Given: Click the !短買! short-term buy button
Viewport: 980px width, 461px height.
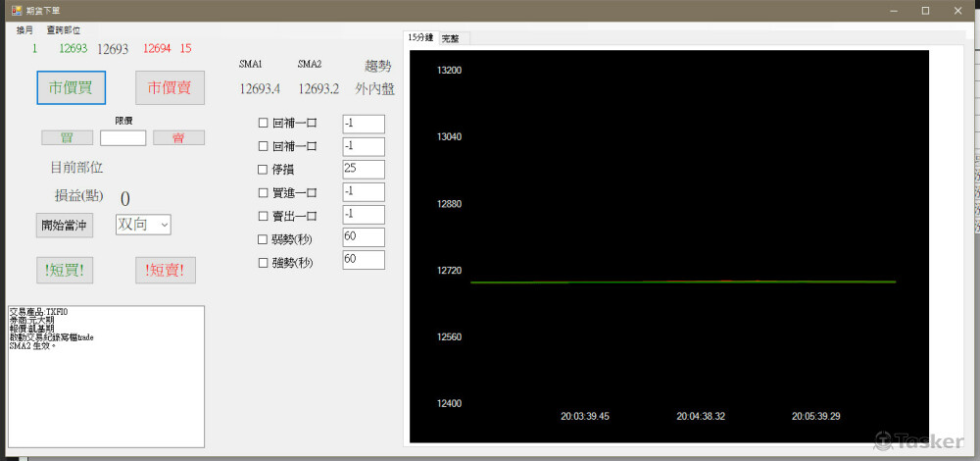Looking at the screenshot, I should (65, 270).
